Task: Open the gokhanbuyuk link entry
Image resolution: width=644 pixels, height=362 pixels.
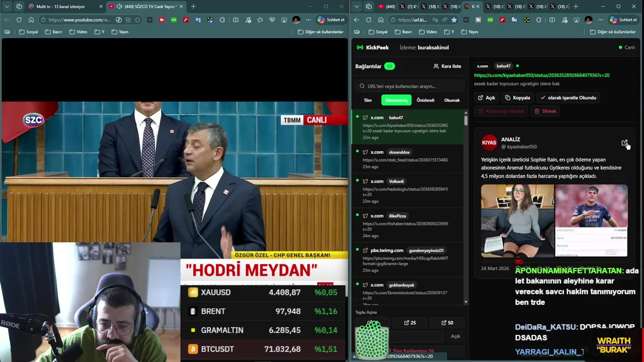Action: click(407, 291)
